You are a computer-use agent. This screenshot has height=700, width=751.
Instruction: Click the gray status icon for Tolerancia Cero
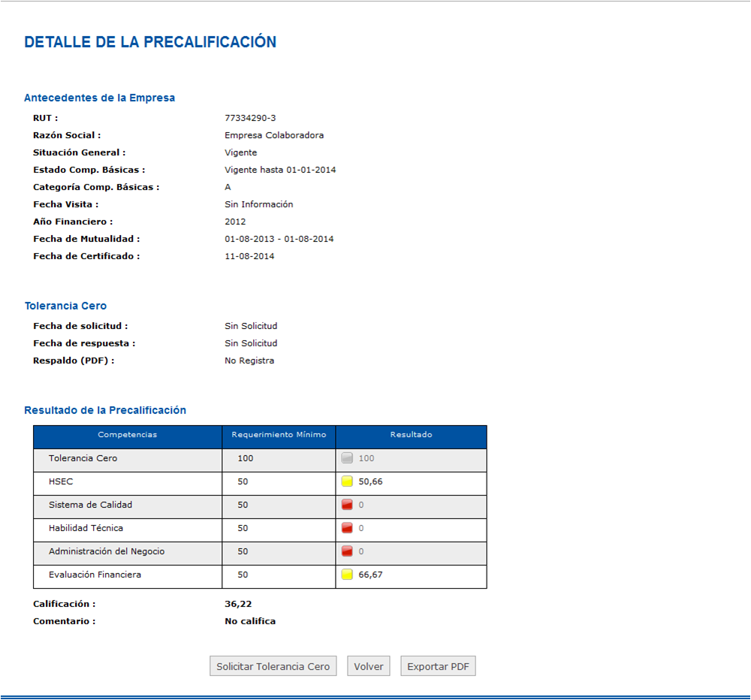click(x=347, y=458)
